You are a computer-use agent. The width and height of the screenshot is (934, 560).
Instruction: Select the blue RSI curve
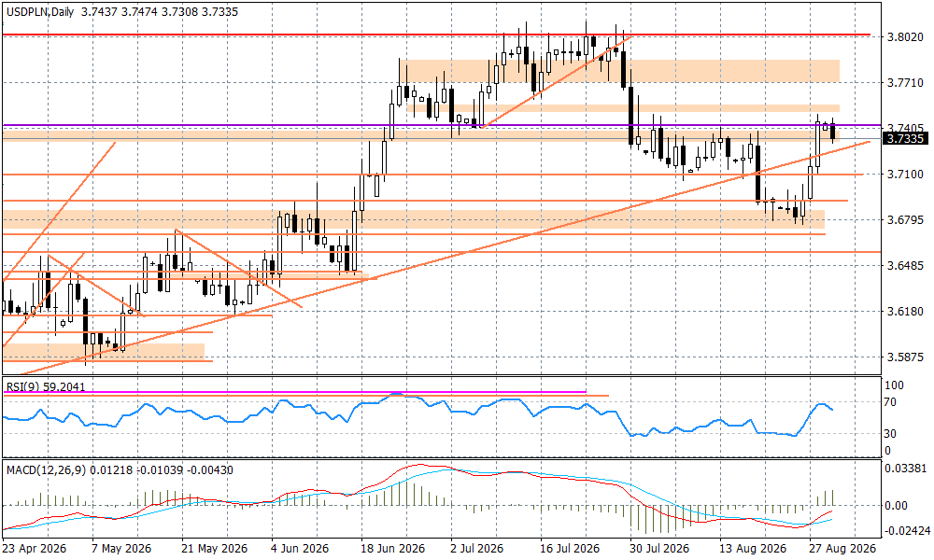coord(417,415)
